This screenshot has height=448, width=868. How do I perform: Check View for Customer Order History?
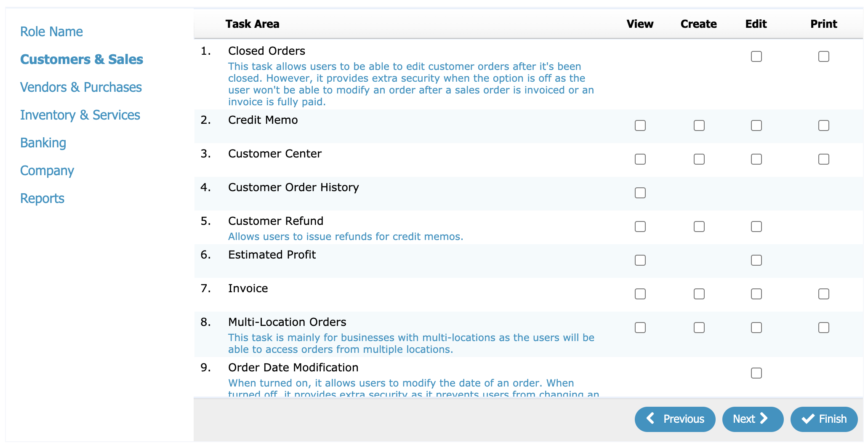point(640,193)
